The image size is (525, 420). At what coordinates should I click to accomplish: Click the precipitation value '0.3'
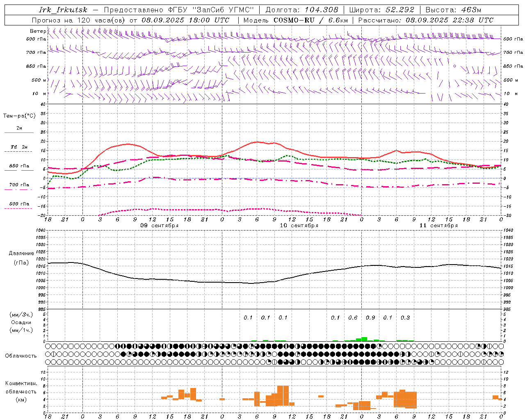pyautogui.click(x=405, y=317)
